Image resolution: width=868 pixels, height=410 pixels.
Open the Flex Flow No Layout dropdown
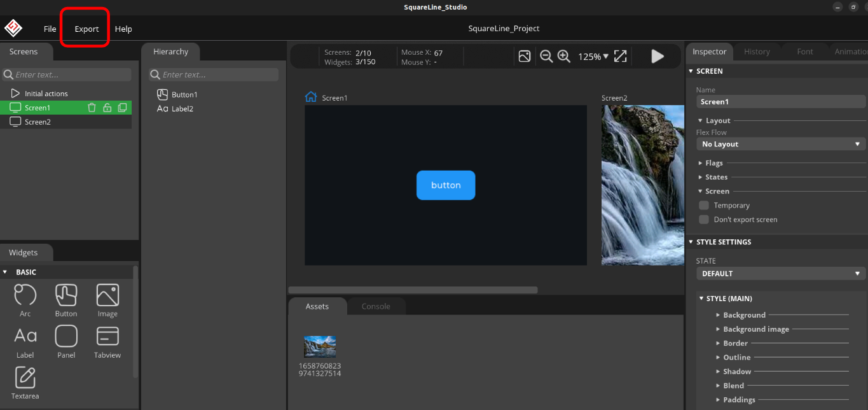[781, 144]
